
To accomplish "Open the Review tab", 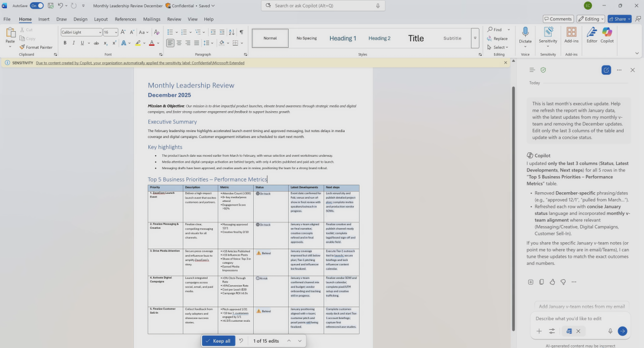I will click(174, 19).
